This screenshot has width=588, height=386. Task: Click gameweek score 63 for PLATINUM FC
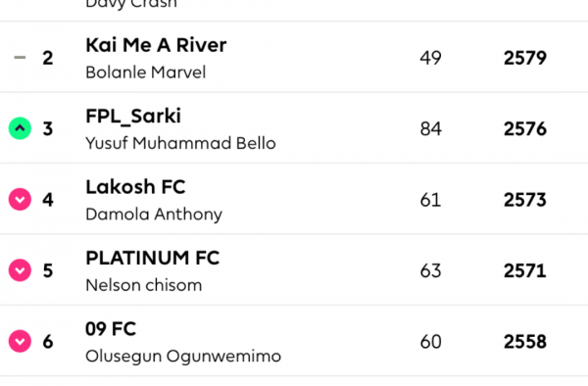point(430,270)
